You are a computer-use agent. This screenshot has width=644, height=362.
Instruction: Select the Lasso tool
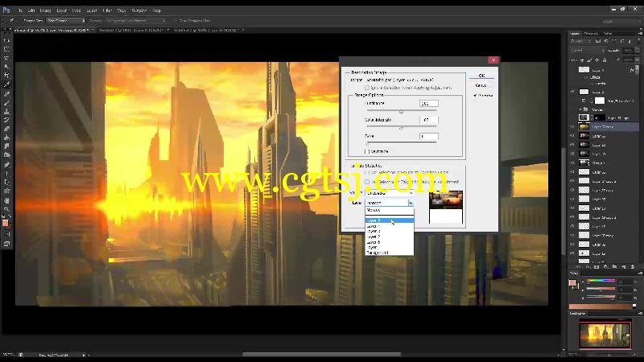point(6,58)
